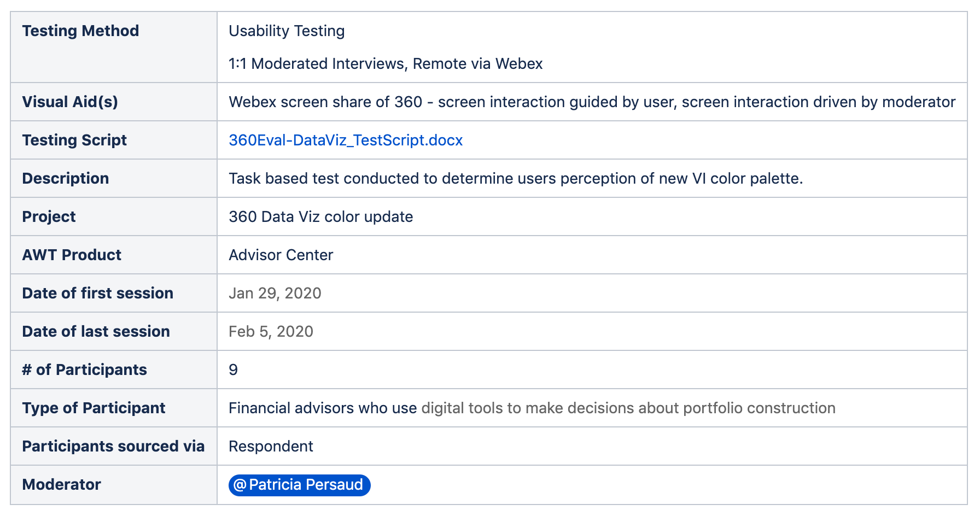Screen dimensions: 980x516
Task: Click the Webex screen share description
Action: pyautogui.click(x=592, y=102)
